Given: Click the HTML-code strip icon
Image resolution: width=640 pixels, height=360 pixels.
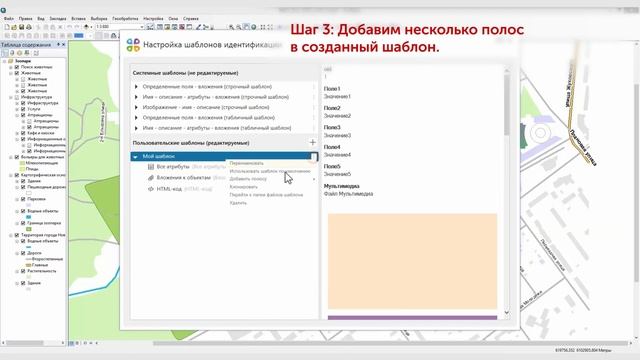Looking at the screenshot, I should (x=151, y=189).
